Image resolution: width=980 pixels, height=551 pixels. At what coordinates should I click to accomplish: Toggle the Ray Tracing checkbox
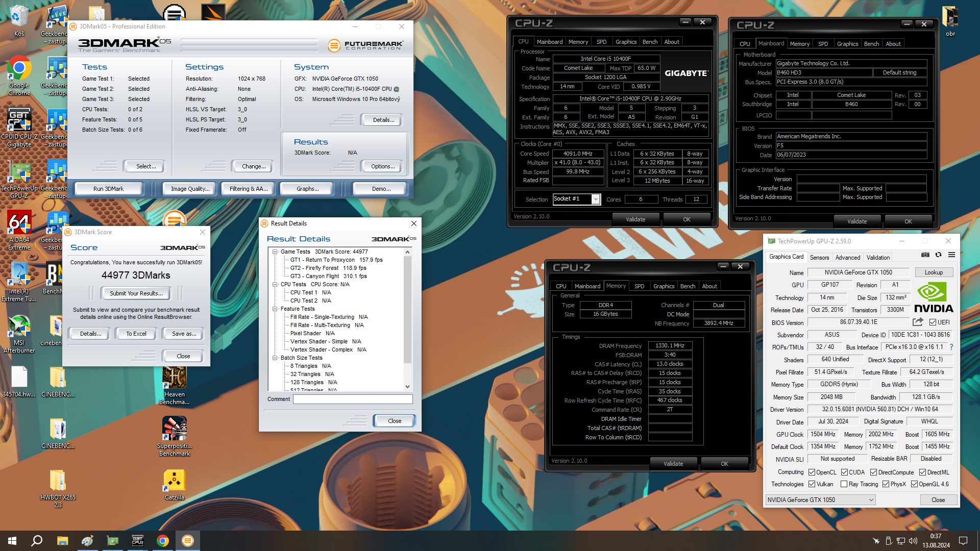(x=844, y=484)
